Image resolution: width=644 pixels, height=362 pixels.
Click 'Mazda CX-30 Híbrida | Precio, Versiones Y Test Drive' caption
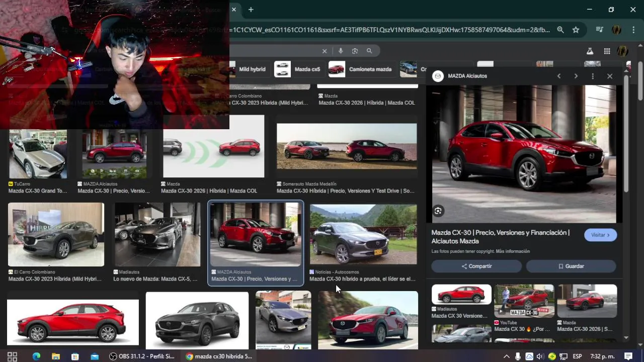point(346,191)
